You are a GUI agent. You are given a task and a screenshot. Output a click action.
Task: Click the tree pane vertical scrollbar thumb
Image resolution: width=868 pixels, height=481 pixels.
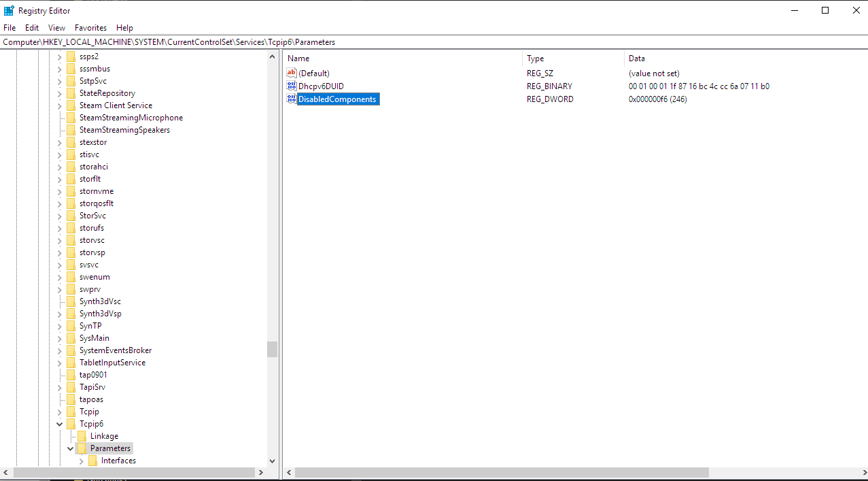point(272,349)
